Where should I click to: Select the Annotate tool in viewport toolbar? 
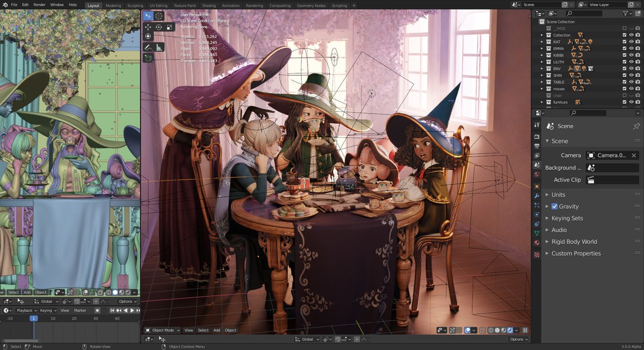pos(149,47)
